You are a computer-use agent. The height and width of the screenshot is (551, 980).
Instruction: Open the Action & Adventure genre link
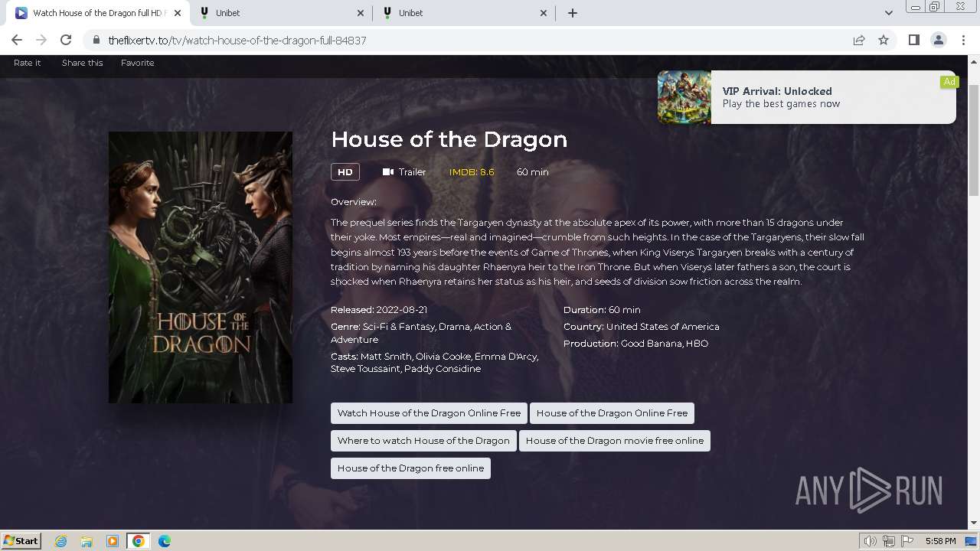[x=421, y=333]
